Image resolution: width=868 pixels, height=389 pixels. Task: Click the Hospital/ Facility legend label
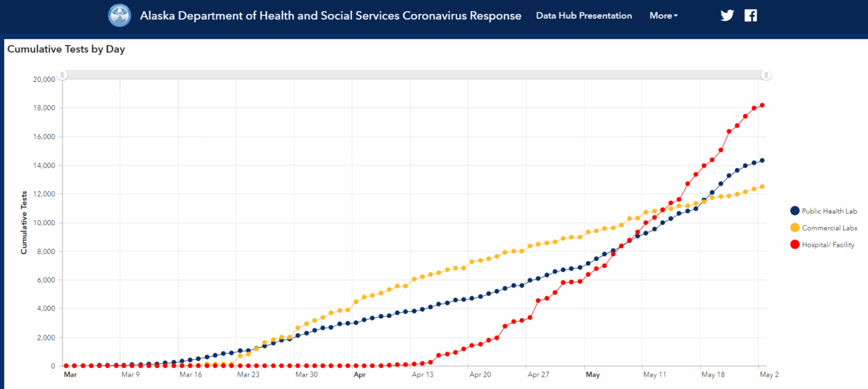pyautogui.click(x=828, y=245)
